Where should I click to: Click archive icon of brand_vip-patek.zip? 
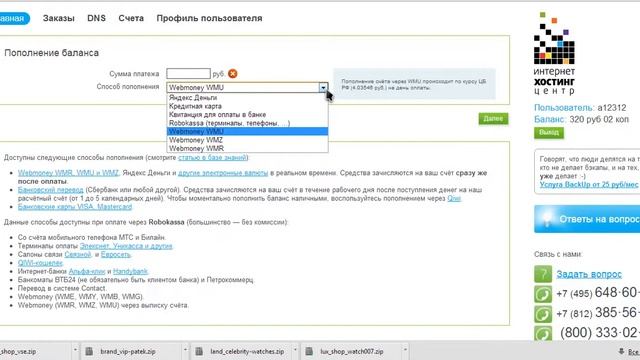(89, 351)
